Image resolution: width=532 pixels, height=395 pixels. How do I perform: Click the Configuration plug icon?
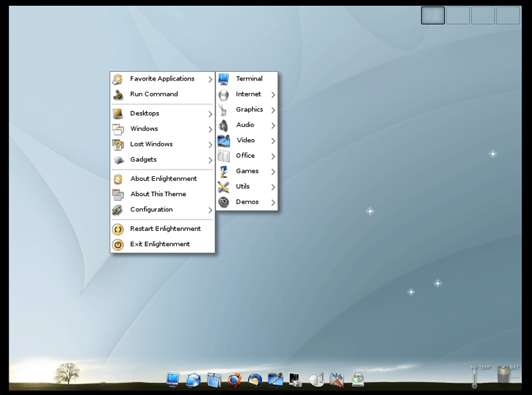click(118, 209)
